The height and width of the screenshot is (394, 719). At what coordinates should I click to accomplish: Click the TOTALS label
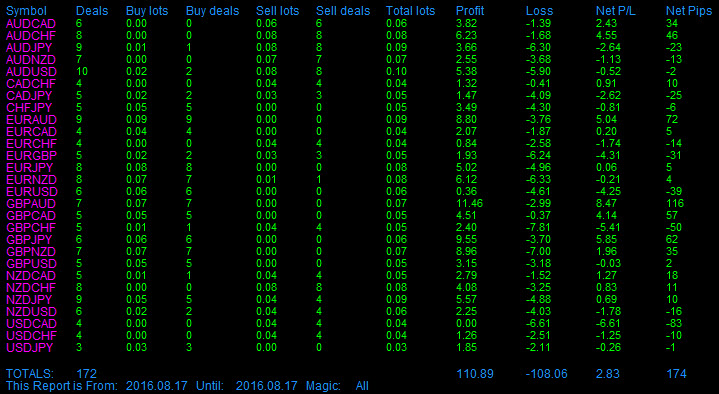[30, 374]
